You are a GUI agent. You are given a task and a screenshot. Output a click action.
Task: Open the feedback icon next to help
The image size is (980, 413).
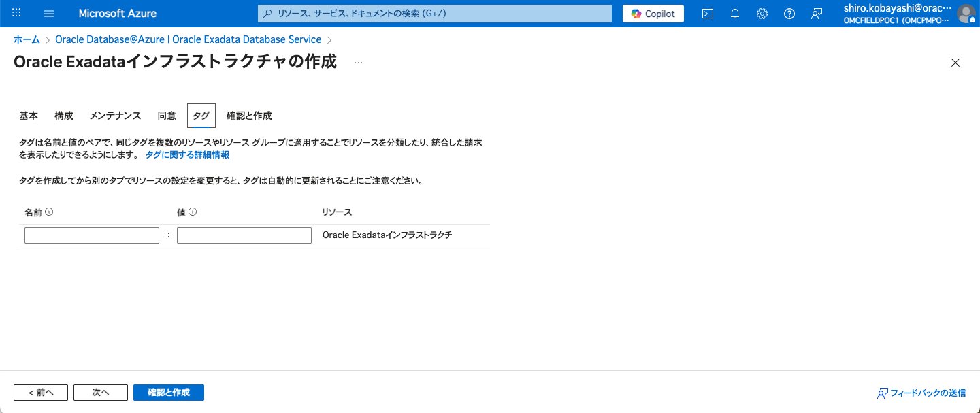click(x=816, y=13)
